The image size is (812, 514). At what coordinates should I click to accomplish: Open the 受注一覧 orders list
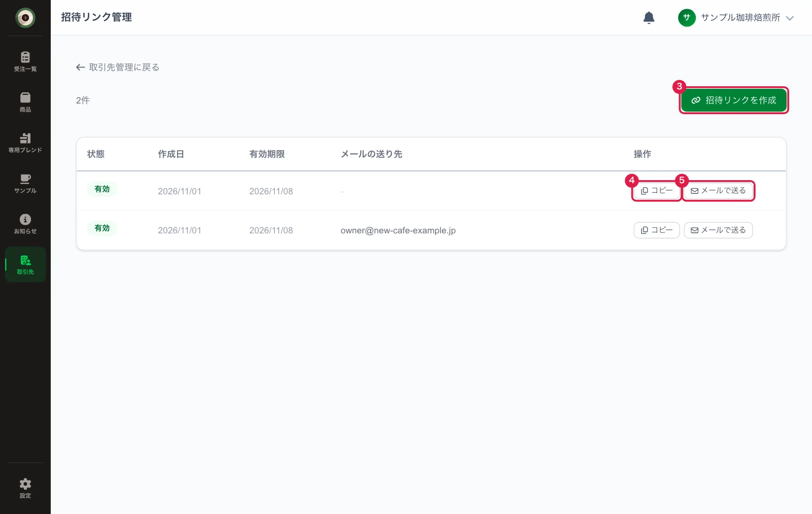point(25,61)
